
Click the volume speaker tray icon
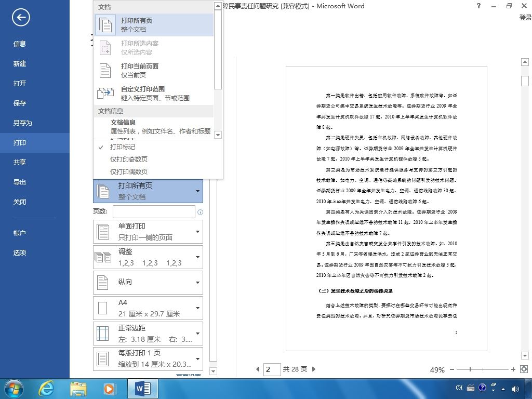tap(515, 389)
